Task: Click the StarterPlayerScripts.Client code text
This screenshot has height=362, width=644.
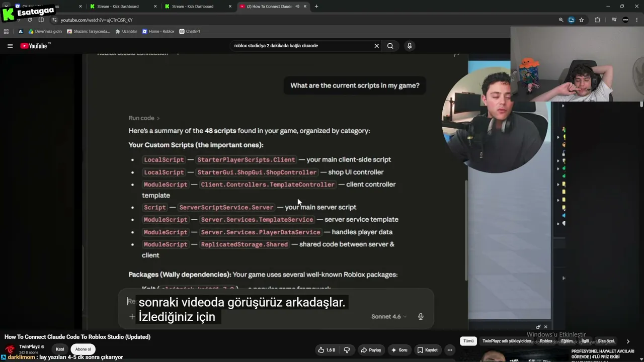Action: pos(246,160)
